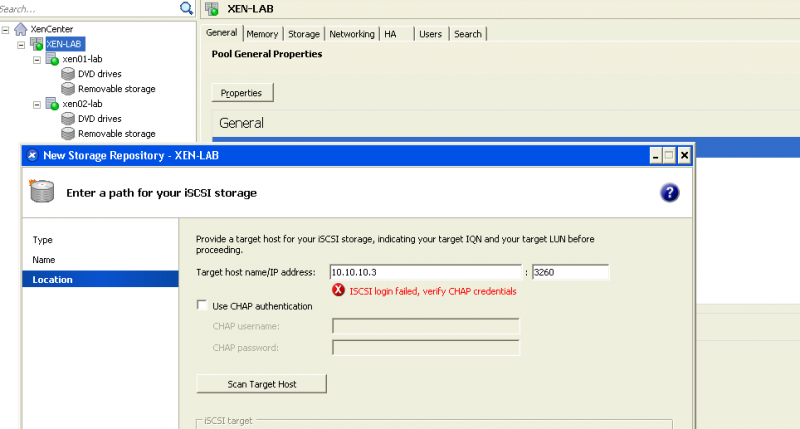Click the search magnifier icon
The height and width of the screenshot is (429, 800).
click(186, 8)
